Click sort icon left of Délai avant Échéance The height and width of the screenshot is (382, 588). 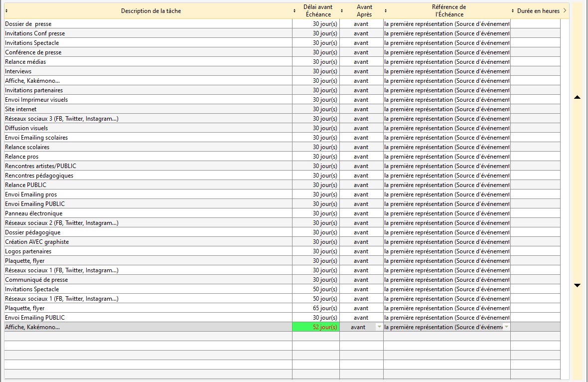[294, 11]
